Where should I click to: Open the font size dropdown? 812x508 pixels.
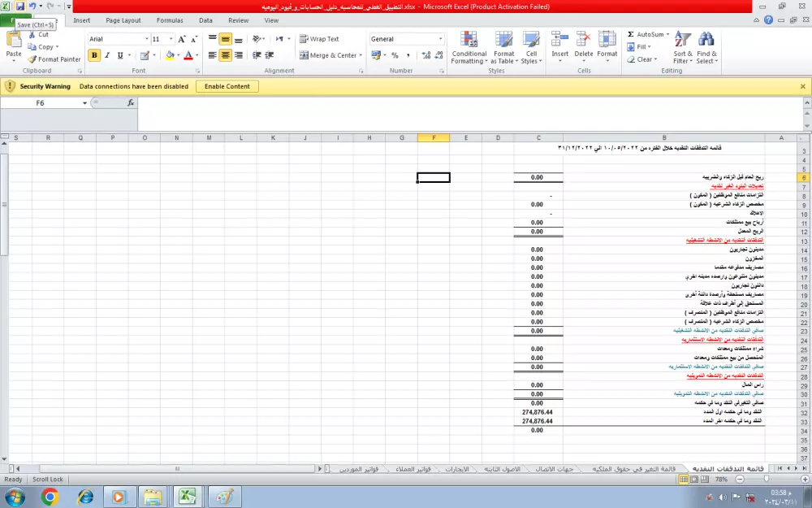pos(171,39)
